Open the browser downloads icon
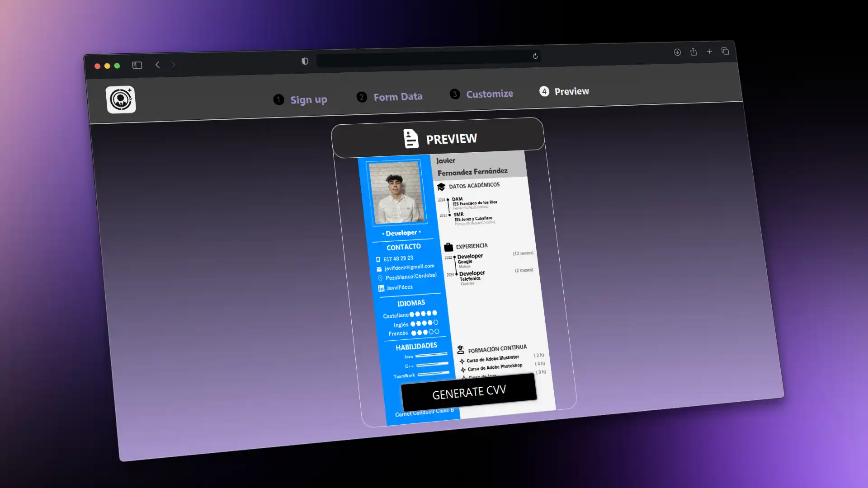This screenshot has height=488, width=868. click(677, 52)
